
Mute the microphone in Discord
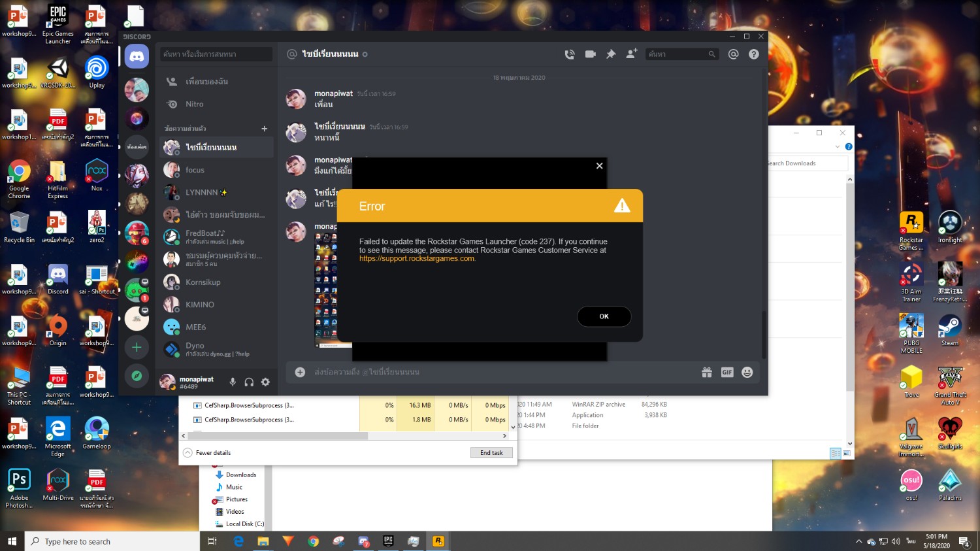(233, 382)
